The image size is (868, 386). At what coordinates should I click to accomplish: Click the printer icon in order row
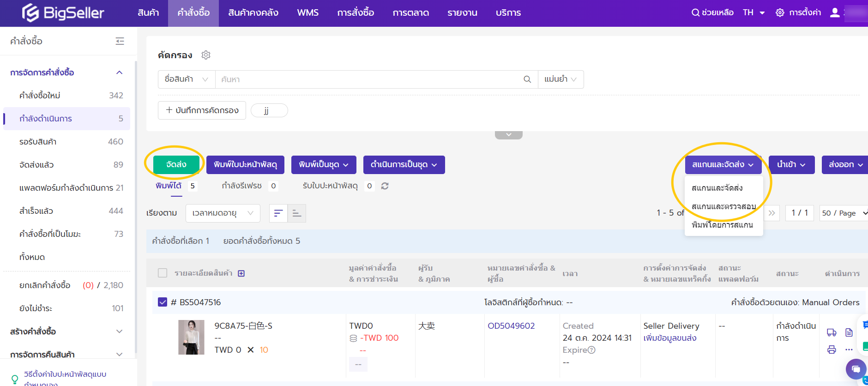[x=832, y=350]
